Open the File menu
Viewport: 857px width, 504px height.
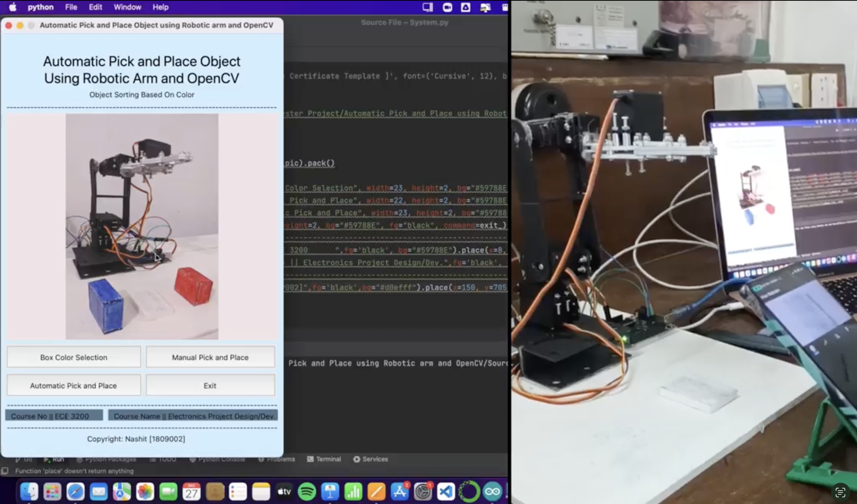[x=71, y=7]
